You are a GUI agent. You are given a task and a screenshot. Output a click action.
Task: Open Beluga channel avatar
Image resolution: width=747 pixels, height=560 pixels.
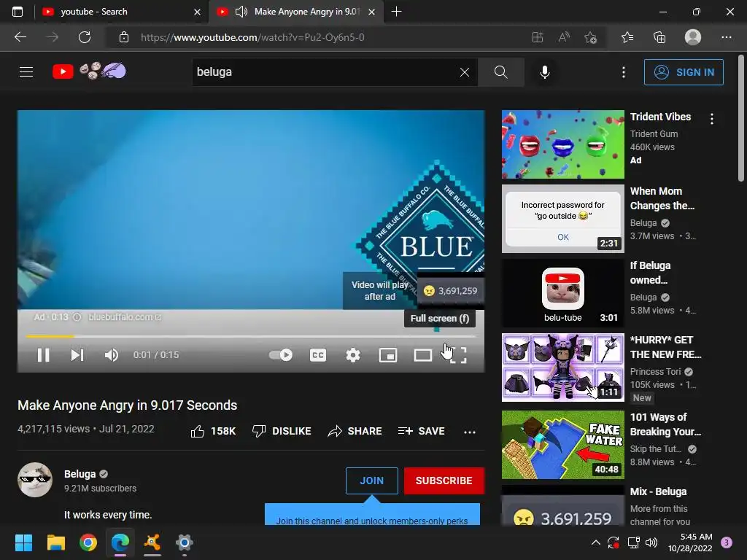(35, 480)
